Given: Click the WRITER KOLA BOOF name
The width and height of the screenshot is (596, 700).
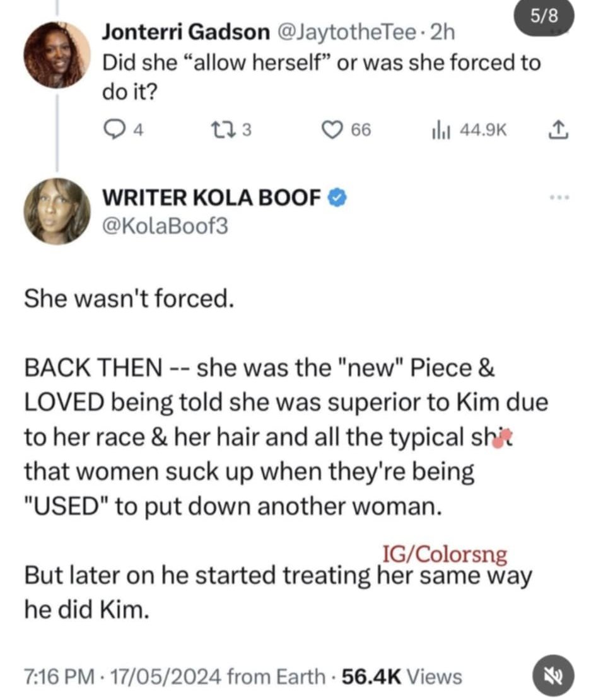Looking at the screenshot, I should tap(212, 199).
